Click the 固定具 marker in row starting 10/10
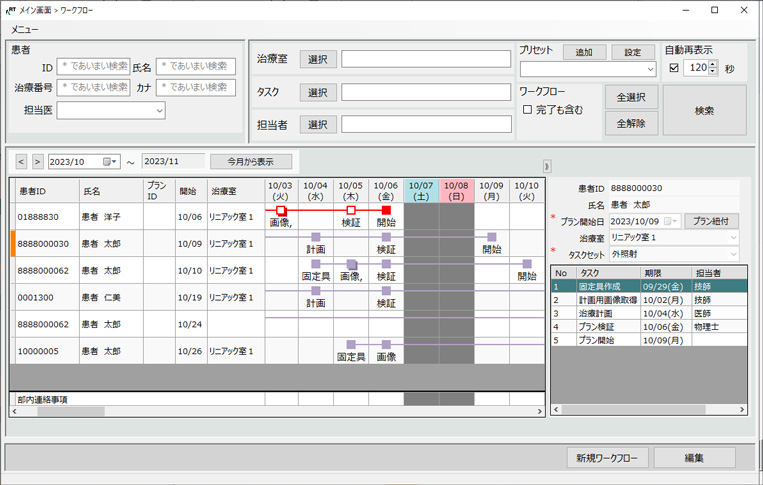 pyautogui.click(x=316, y=264)
